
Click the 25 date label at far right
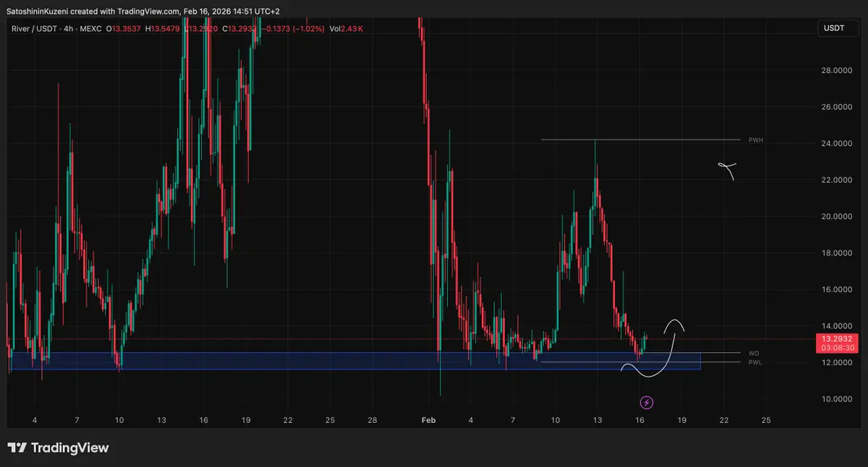[766, 420]
